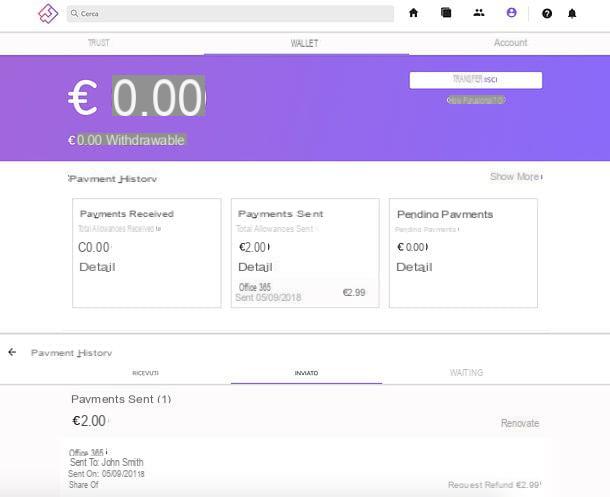This screenshot has width=610, height=497.
Task: Click in the Cerca search field
Action: (x=230, y=14)
